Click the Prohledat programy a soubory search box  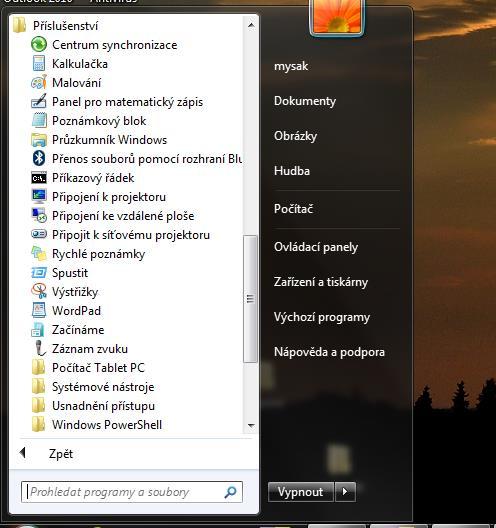tap(132, 492)
